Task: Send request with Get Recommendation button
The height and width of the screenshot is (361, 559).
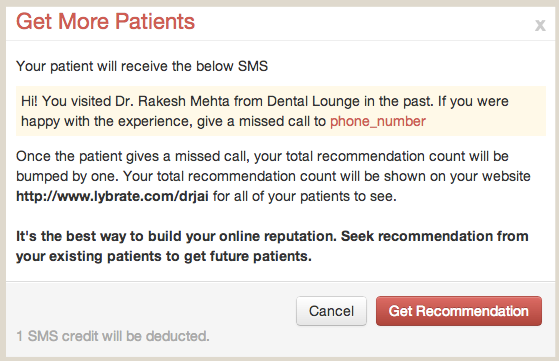Action: click(459, 311)
